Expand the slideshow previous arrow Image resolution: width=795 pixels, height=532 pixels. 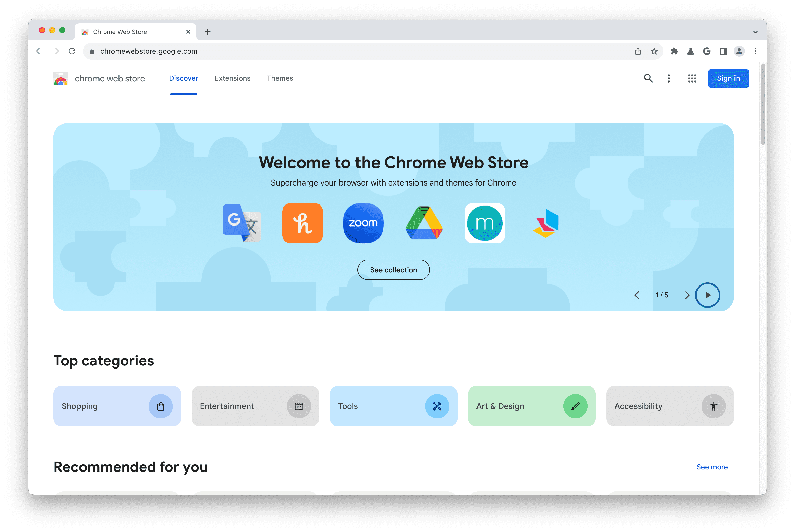coord(638,295)
